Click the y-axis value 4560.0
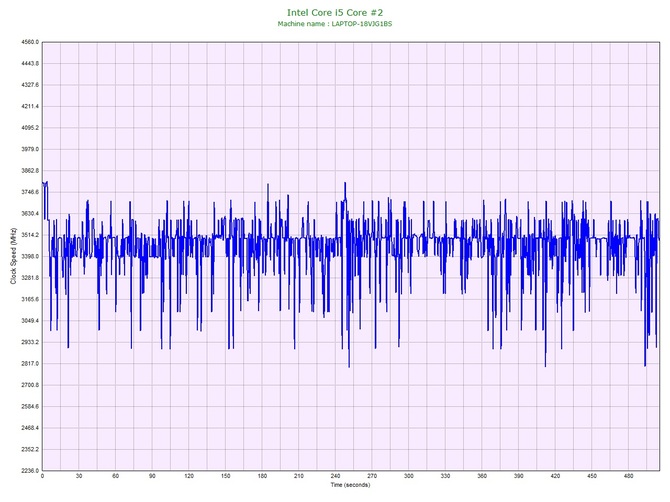 coord(30,42)
